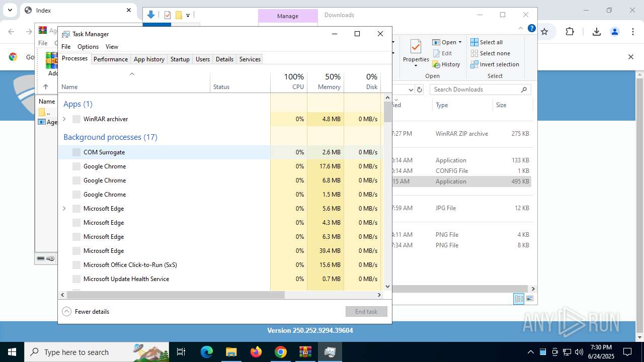Click the Explorer quick access properties icon
Image resolution: width=644 pixels, height=362 pixels.
tap(168, 15)
